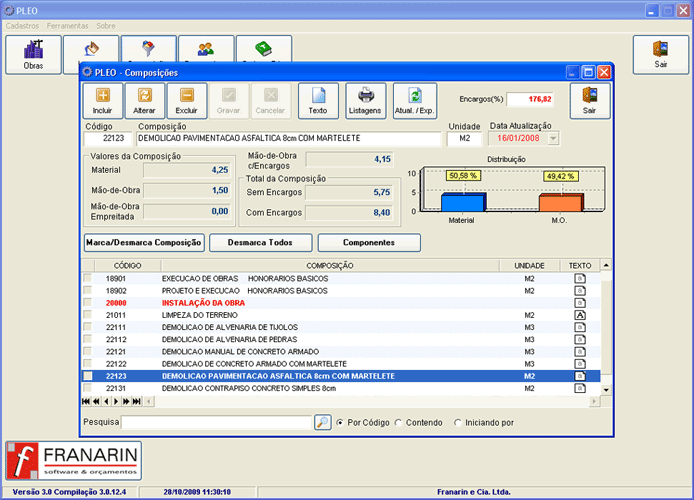694x500 pixels.
Task: Check the box for row 18902
Action: [88, 290]
